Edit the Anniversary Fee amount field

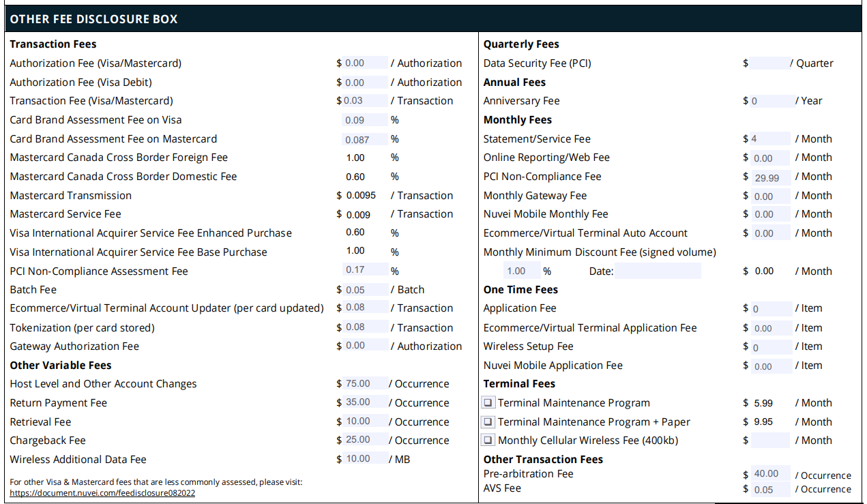pyautogui.click(x=772, y=101)
